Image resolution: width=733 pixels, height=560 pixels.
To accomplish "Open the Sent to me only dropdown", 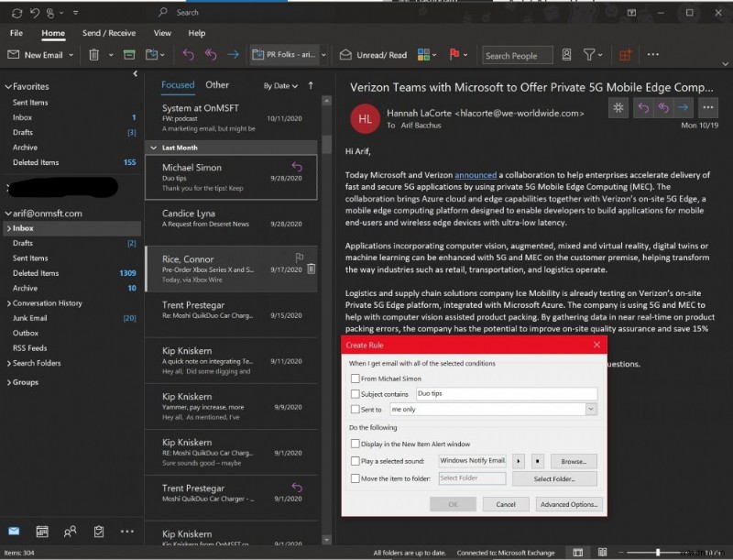I will coord(591,410).
